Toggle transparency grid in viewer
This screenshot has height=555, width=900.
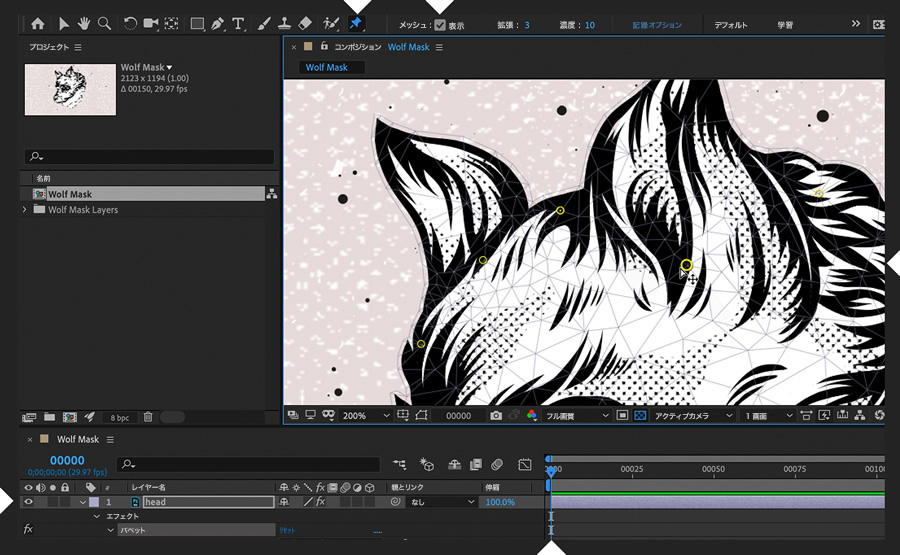[639, 415]
